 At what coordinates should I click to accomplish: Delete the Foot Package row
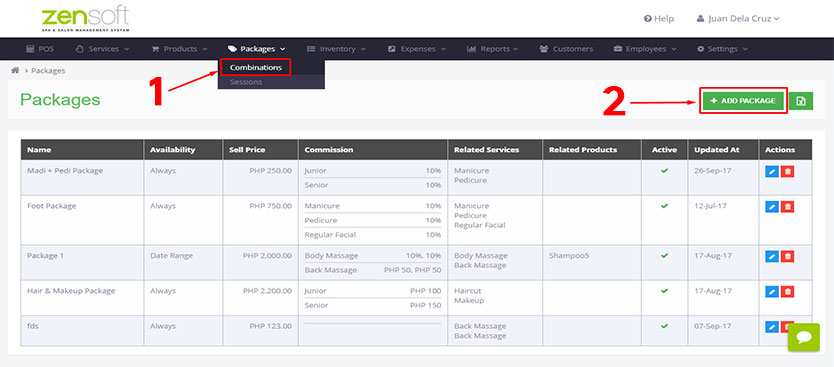coord(788,206)
